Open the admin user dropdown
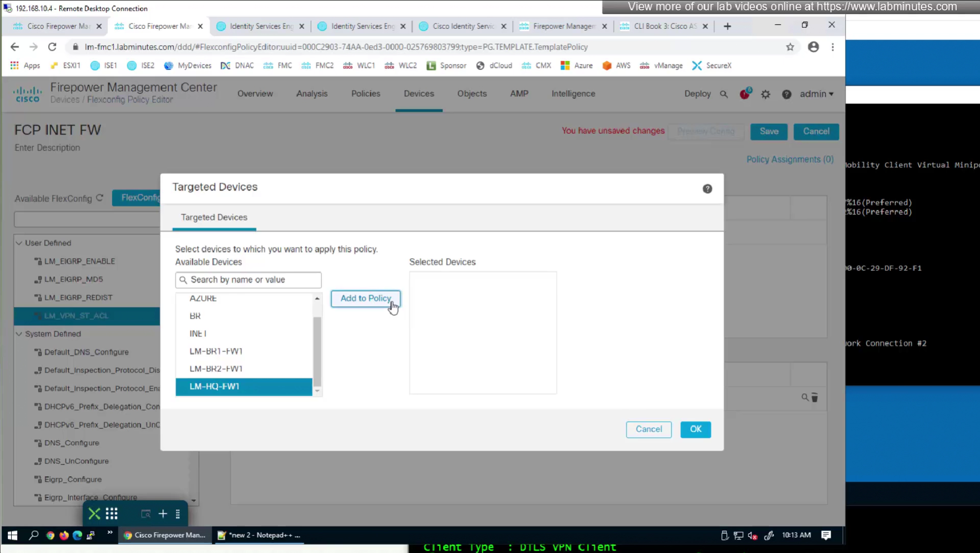Viewport: 980px width, 553px height. pyautogui.click(x=816, y=94)
